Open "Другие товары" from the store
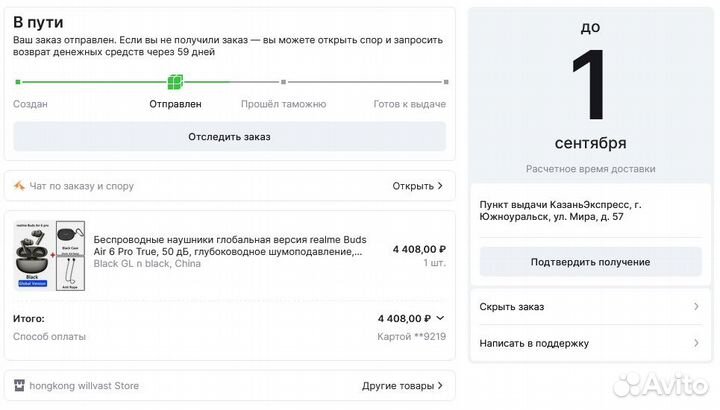The width and height of the screenshot is (720, 410). click(403, 385)
